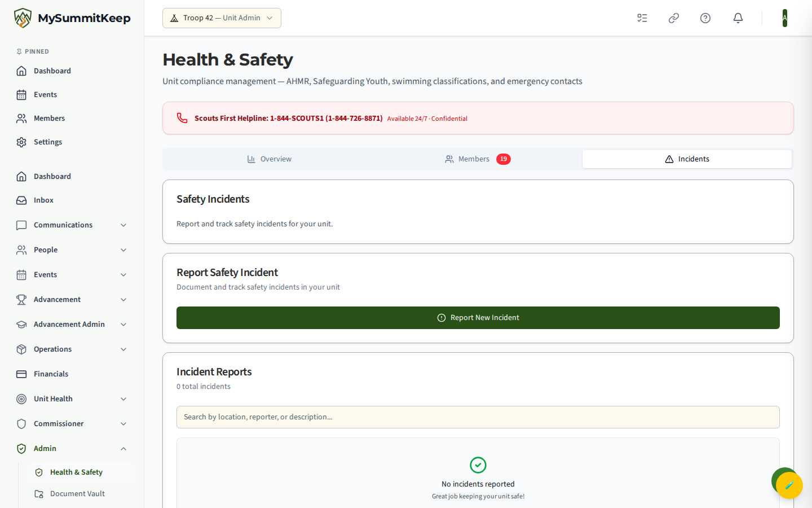812x508 pixels.
Task: Click the Inbox tray icon
Action: pos(21,200)
